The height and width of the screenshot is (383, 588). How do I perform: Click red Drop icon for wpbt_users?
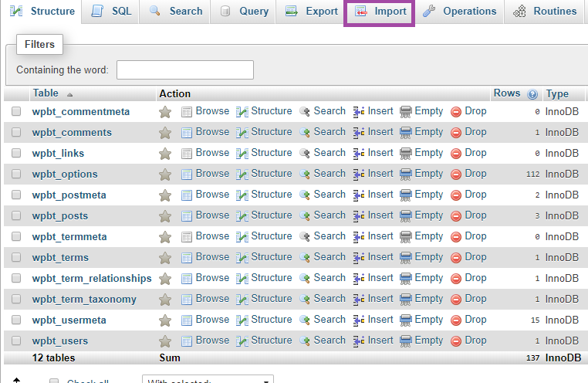pos(456,341)
